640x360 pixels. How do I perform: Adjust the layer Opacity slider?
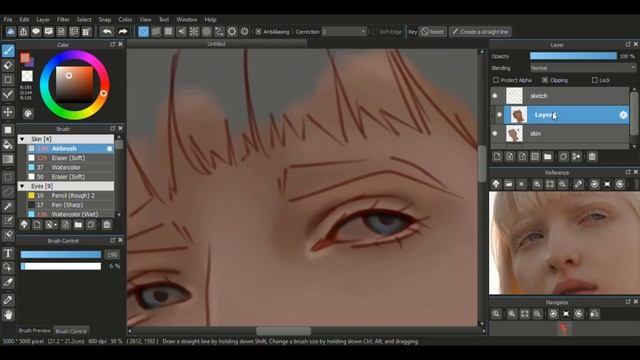point(573,56)
